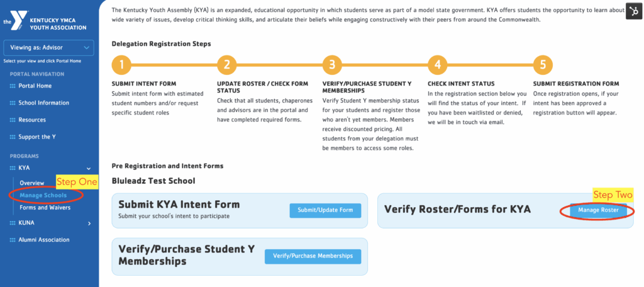Click step 5 circle for registration form

point(543,65)
